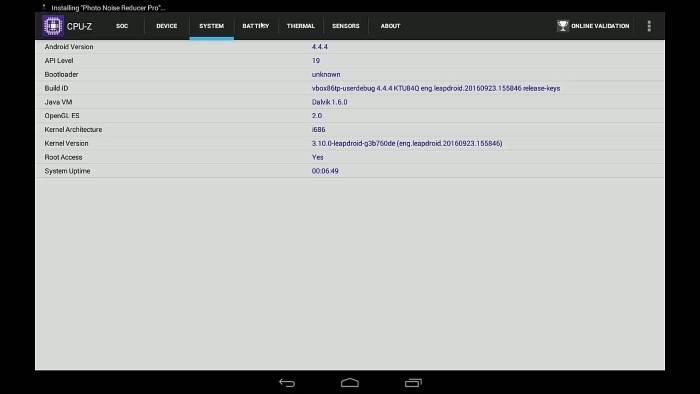Viewport: 700px width, 394px height.
Task: Click the uptime value 00:06:49
Action: (325, 171)
